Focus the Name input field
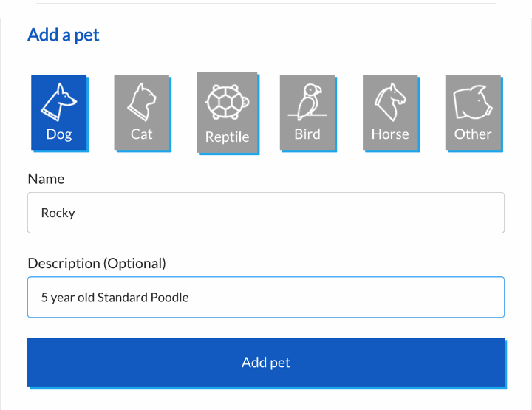The width and height of the screenshot is (532, 410). pos(266,213)
